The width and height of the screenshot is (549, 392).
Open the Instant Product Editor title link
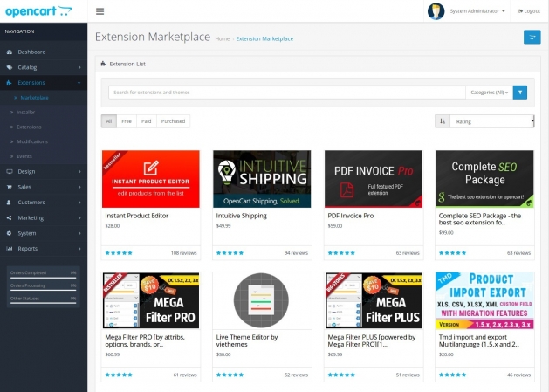pyautogui.click(x=136, y=216)
